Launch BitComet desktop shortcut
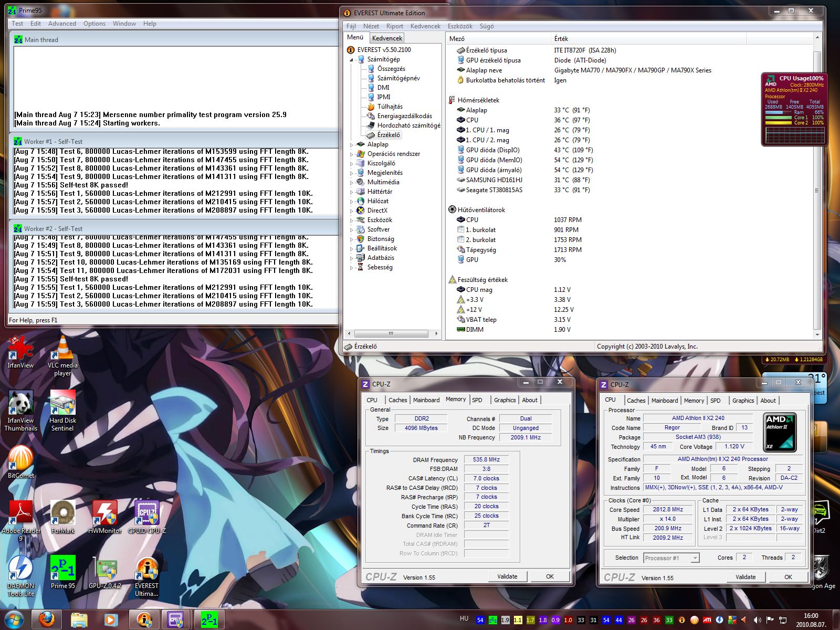Image resolution: width=840 pixels, height=630 pixels. (20, 462)
